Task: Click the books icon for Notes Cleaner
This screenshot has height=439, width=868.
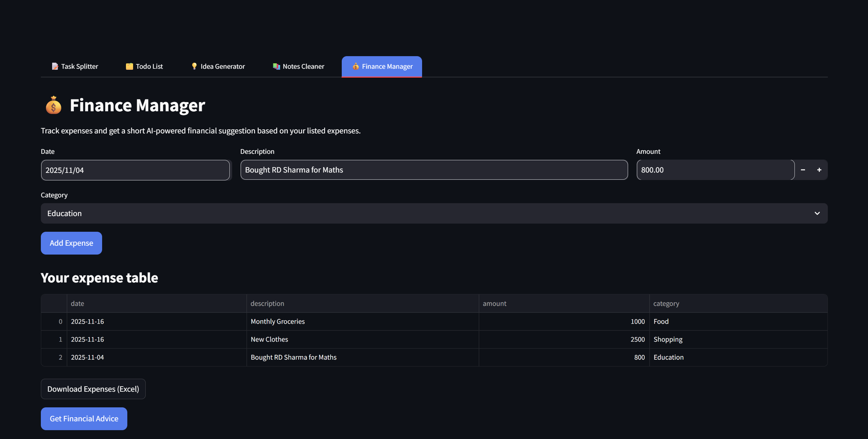Action: [276, 66]
